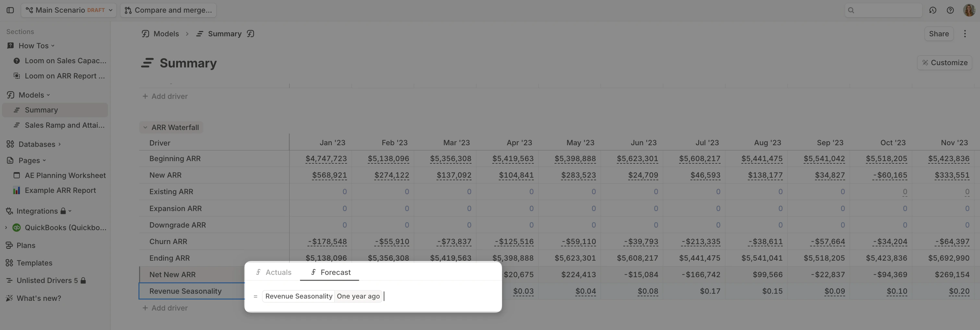This screenshot has width=980, height=330.
Task: Expand the How Tos section
Action: tap(53, 46)
